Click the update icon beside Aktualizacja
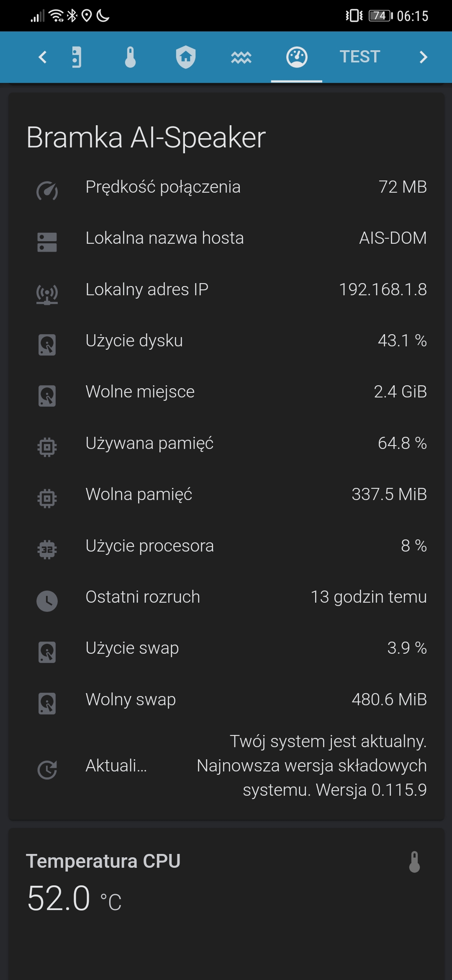This screenshot has width=452, height=980. point(47,769)
